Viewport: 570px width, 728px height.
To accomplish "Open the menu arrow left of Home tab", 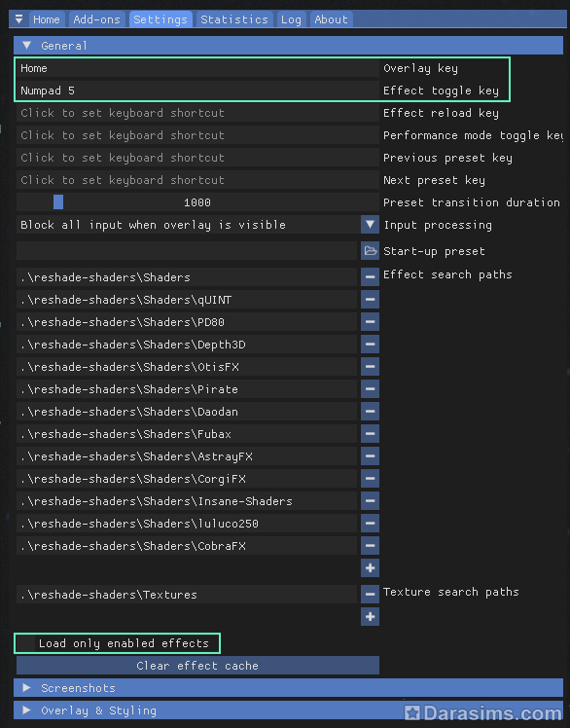I will [x=19, y=19].
